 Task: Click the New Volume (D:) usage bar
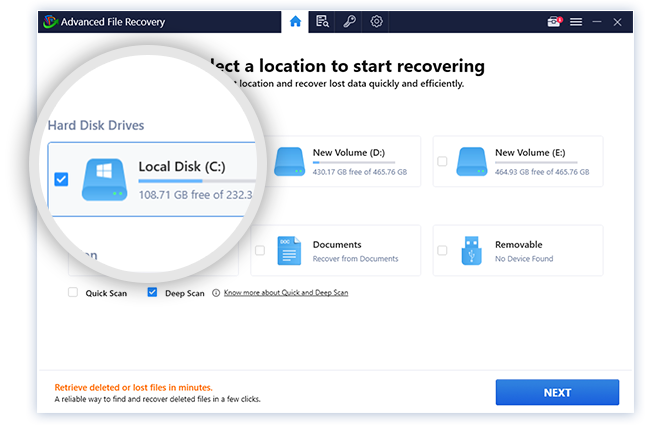click(354, 162)
